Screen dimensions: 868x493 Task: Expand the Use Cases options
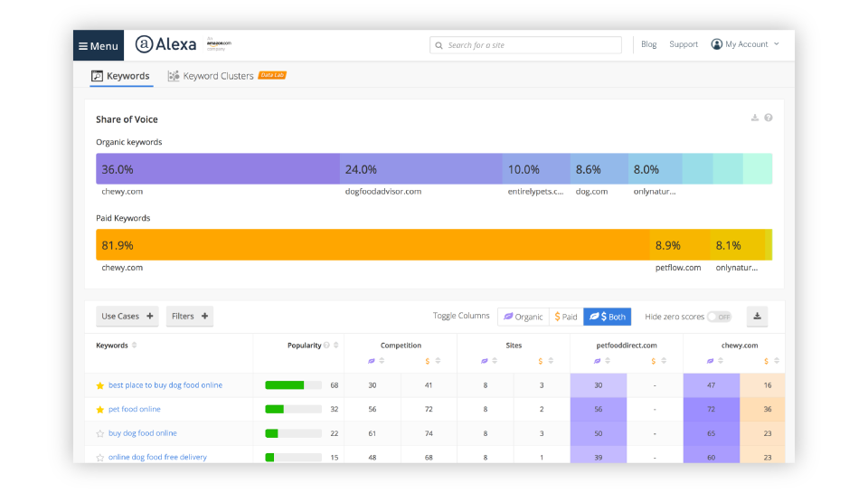click(127, 317)
